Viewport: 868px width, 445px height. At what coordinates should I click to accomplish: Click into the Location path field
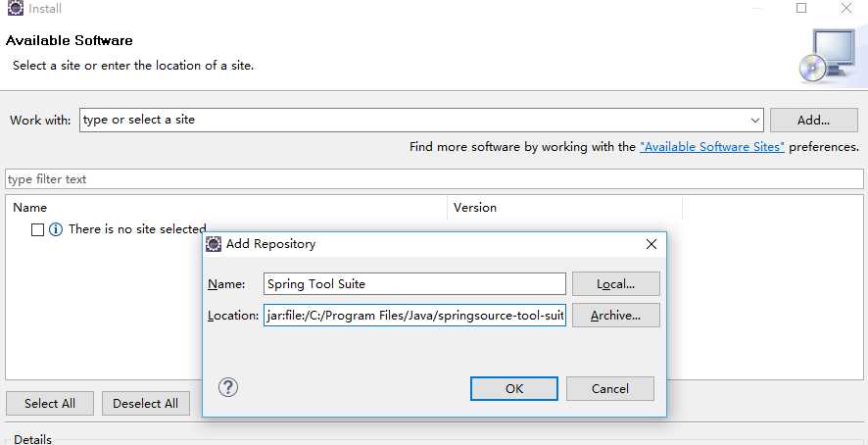(x=414, y=315)
